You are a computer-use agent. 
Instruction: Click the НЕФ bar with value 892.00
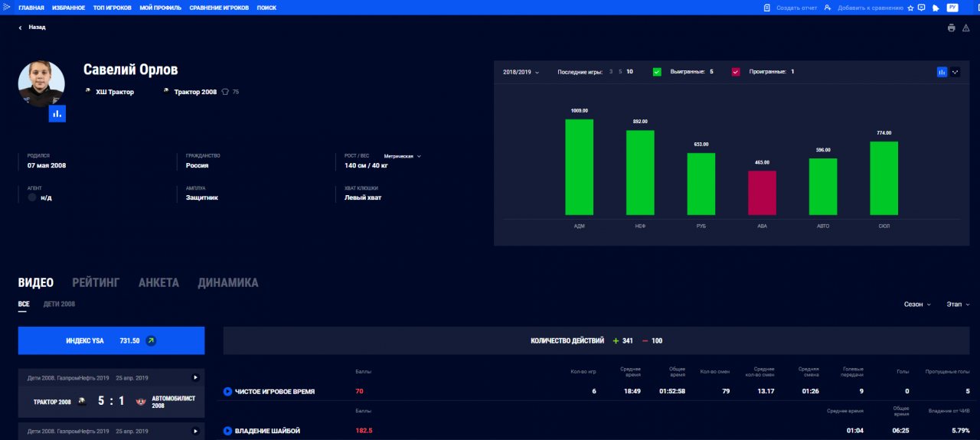[640, 173]
